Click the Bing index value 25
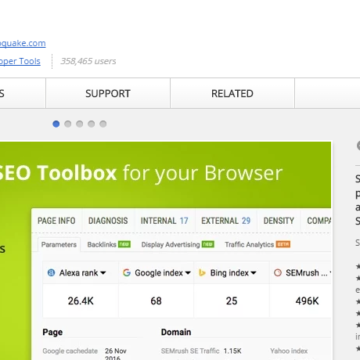This screenshot has height=360, width=360. click(x=232, y=301)
